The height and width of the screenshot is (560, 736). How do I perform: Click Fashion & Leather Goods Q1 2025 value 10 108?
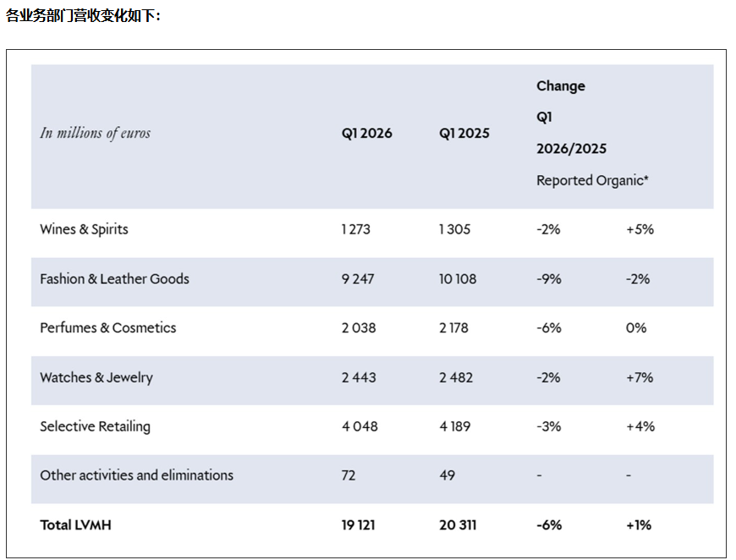pyautogui.click(x=458, y=279)
